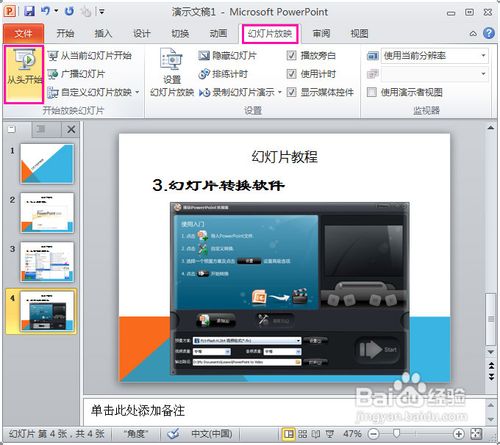The height and width of the screenshot is (445, 500).
Task: Switch to Slide Sorter view icon
Action: 302,434
